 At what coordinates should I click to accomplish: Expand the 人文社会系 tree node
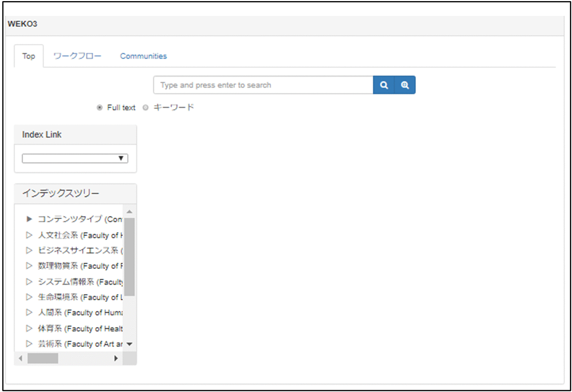29,235
